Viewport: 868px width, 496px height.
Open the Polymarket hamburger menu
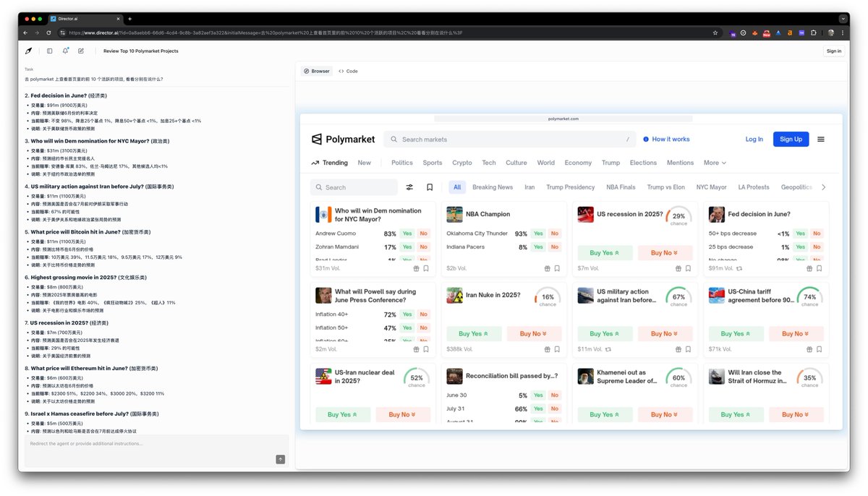click(x=821, y=140)
